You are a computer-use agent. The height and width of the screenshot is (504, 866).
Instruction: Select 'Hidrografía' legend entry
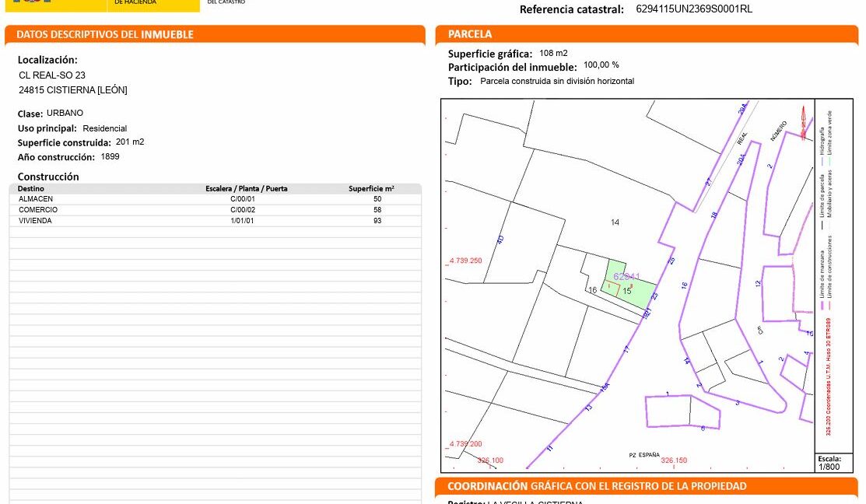point(822,141)
